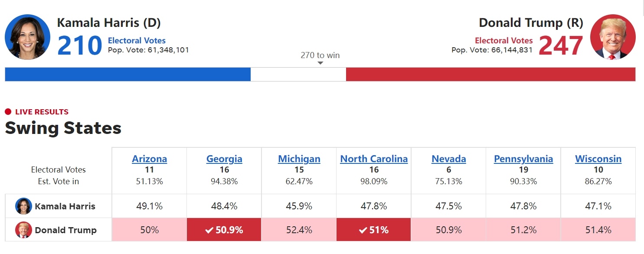
Task: Open the North Carolina results link
Action: click(374, 159)
